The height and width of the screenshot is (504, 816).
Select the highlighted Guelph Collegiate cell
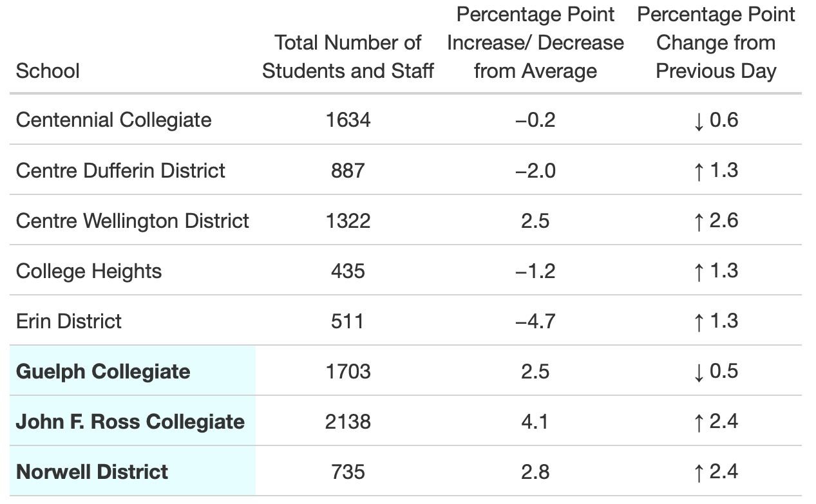103,371
